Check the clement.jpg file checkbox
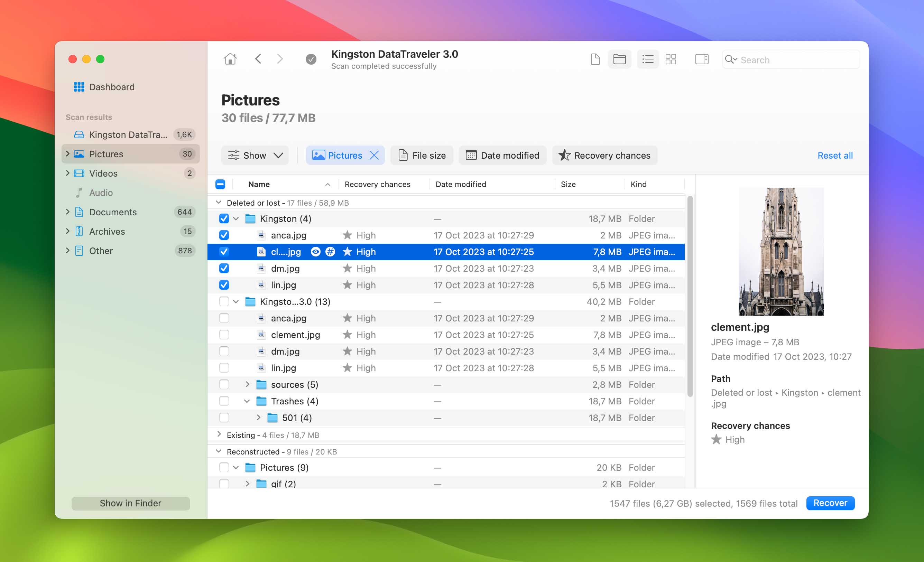 224,335
